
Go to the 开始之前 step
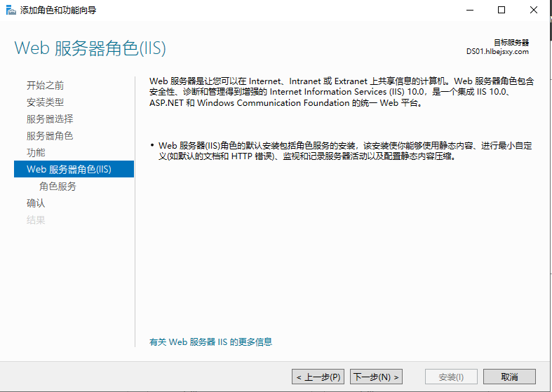coord(45,86)
